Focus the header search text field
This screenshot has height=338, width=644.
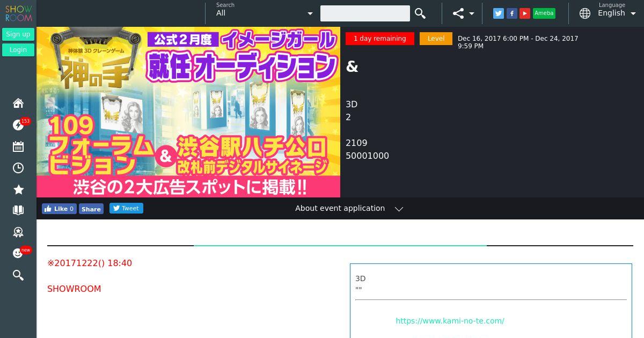tap(365, 13)
